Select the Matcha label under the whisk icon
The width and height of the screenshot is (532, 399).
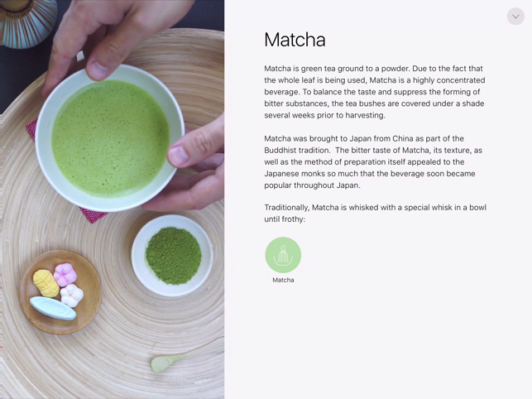(283, 280)
